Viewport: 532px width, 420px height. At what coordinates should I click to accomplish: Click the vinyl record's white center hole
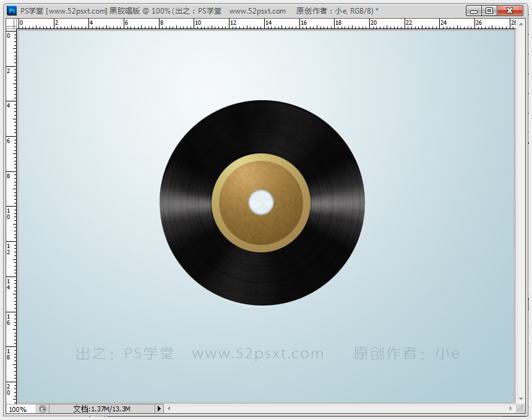coord(261,202)
